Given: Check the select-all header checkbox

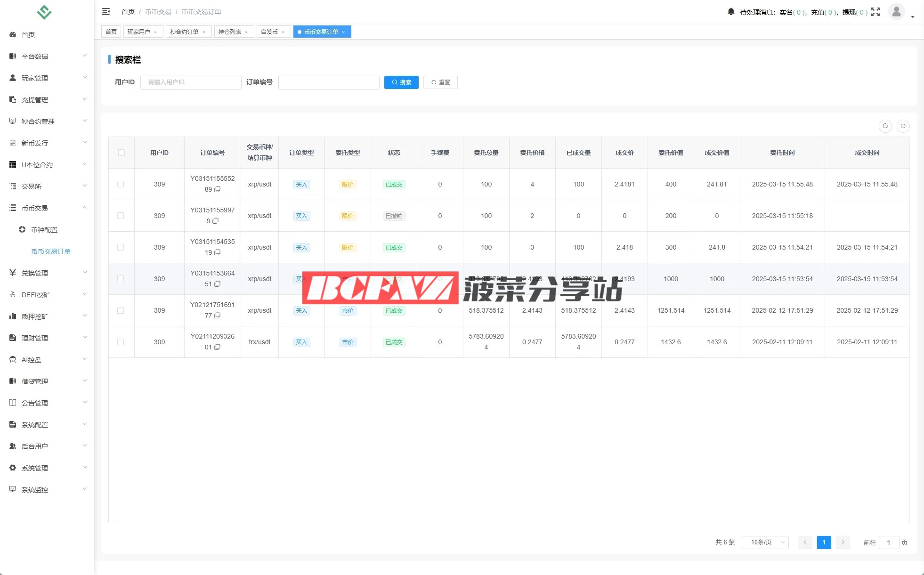Looking at the screenshot, I should [x=122, y=153].
